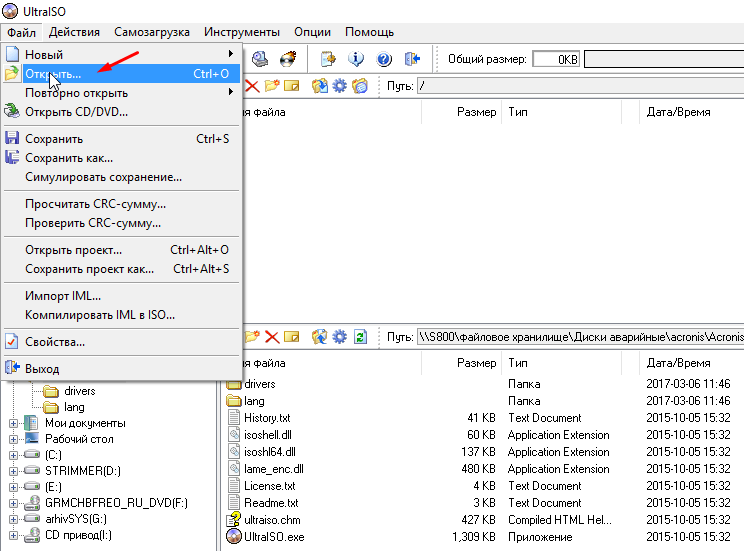Expand the arhivSYS(G:) drive node

click(x=13, y=519)
